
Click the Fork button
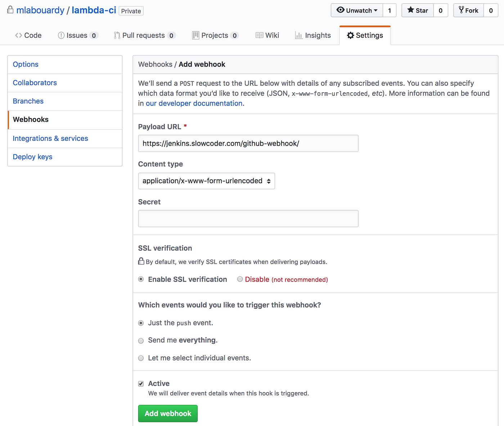[468, 10]
